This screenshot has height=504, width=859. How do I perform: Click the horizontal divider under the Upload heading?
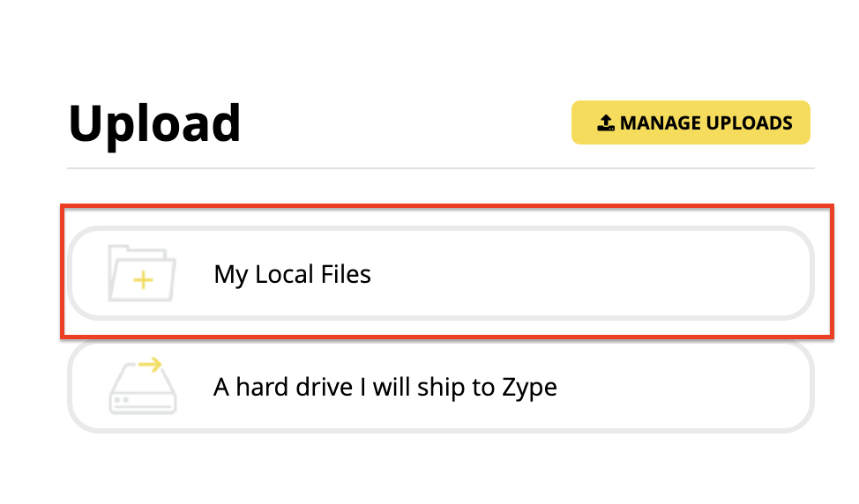click(x=440, y=168)
